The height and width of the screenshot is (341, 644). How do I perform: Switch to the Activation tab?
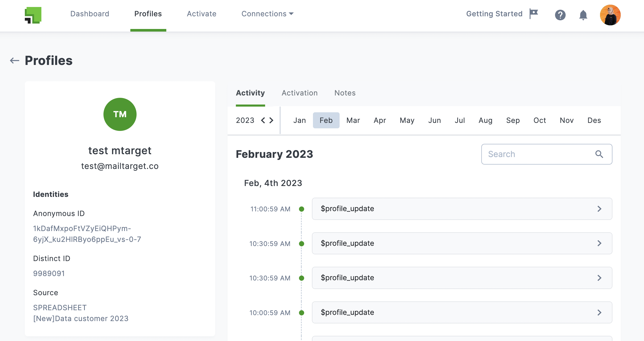click(x=299, y=93)
